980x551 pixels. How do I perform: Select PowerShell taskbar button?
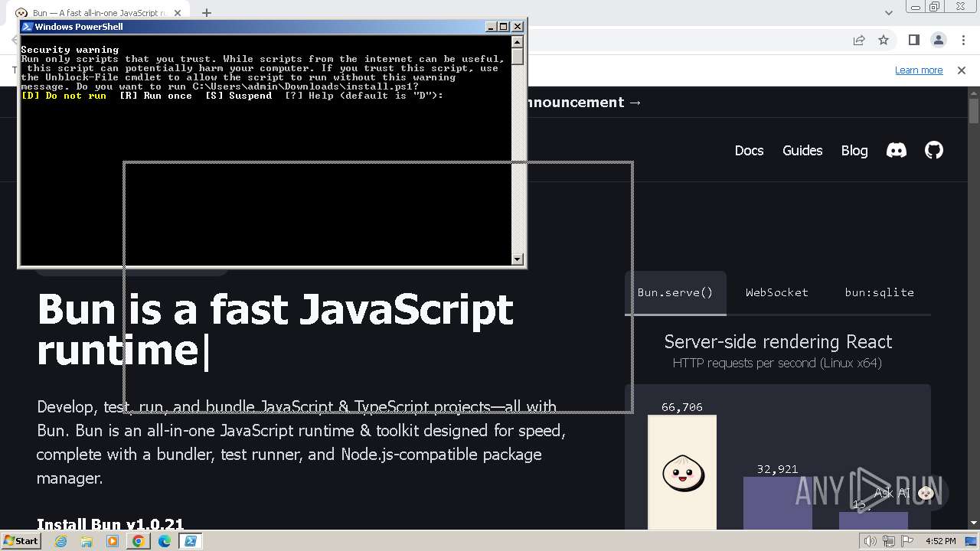click(x=191, y=541)
